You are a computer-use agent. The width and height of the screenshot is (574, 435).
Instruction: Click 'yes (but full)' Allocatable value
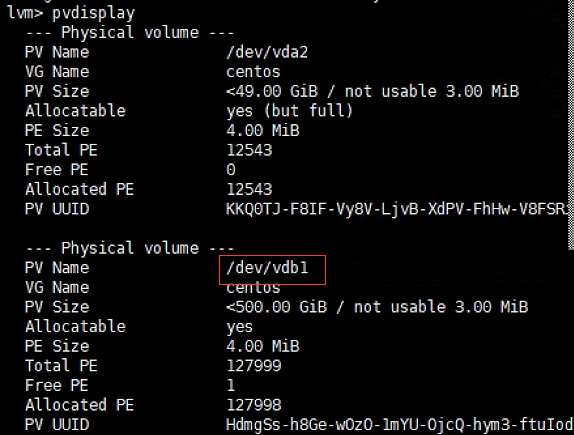pyautogui.click(x=290, y=111)
